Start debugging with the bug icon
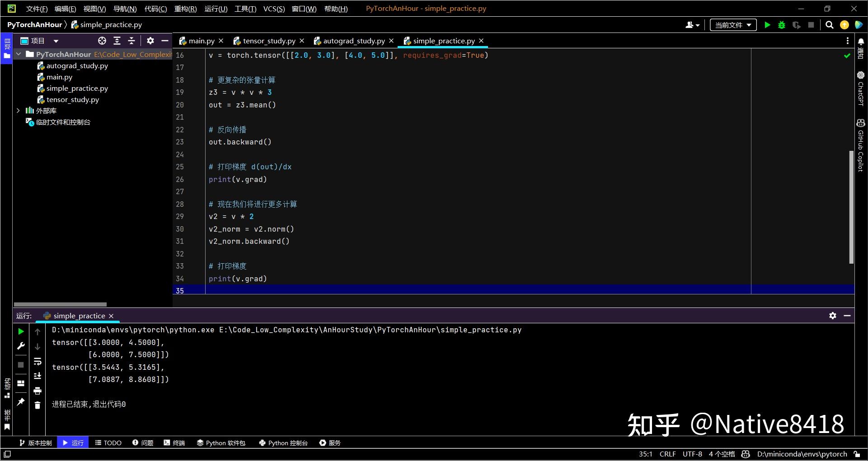The height and width of the screenshot is (461, 868). coord(782,25)
